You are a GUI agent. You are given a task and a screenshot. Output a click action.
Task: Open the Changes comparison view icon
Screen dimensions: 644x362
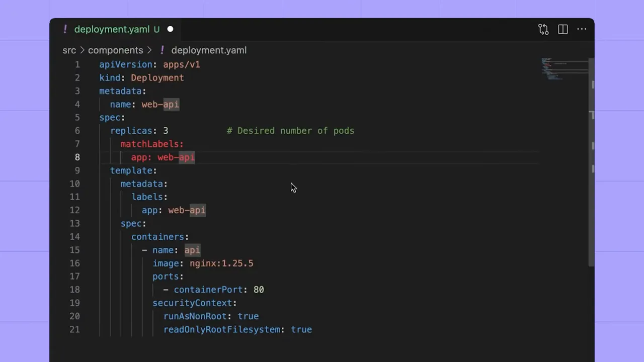coord(543,29)
